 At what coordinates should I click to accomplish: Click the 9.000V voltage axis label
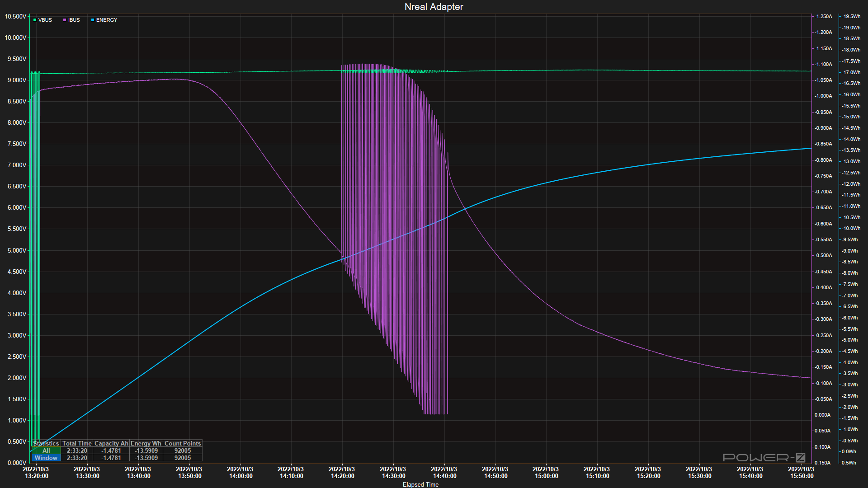pos(17,80)
